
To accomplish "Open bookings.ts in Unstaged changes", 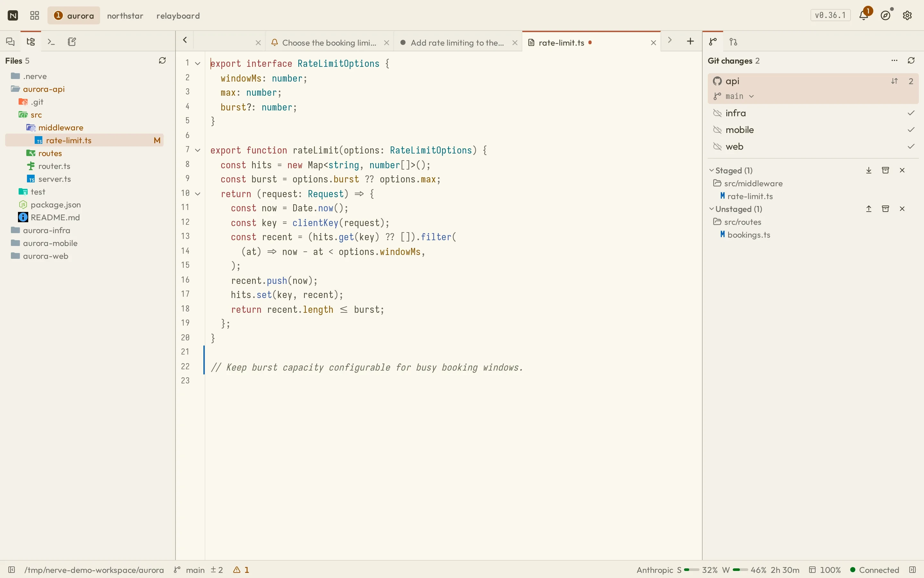I will [749, 235].
